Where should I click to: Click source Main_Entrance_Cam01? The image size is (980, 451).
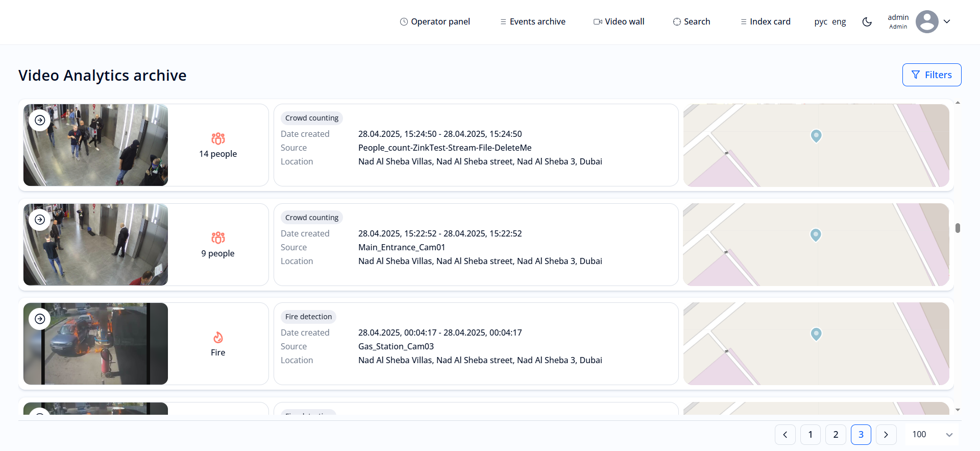tap(402, 247)
